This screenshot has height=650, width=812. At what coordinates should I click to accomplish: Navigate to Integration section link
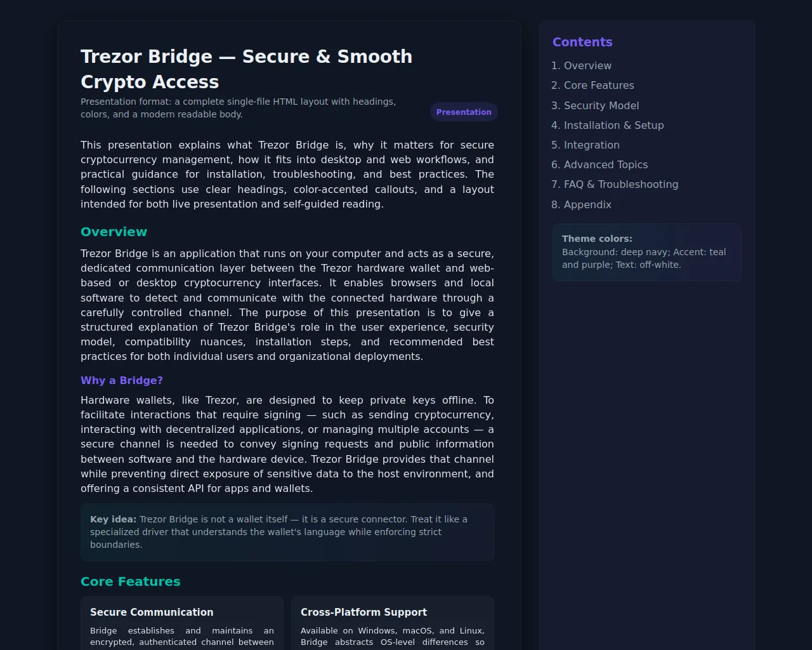(591, 145)
